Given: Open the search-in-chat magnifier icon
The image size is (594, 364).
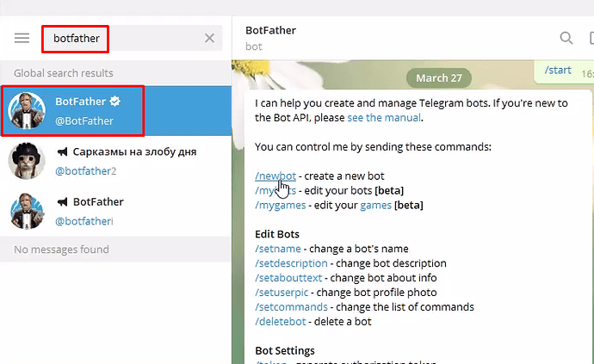Looking at the screenshot, I should pos(566,38).
